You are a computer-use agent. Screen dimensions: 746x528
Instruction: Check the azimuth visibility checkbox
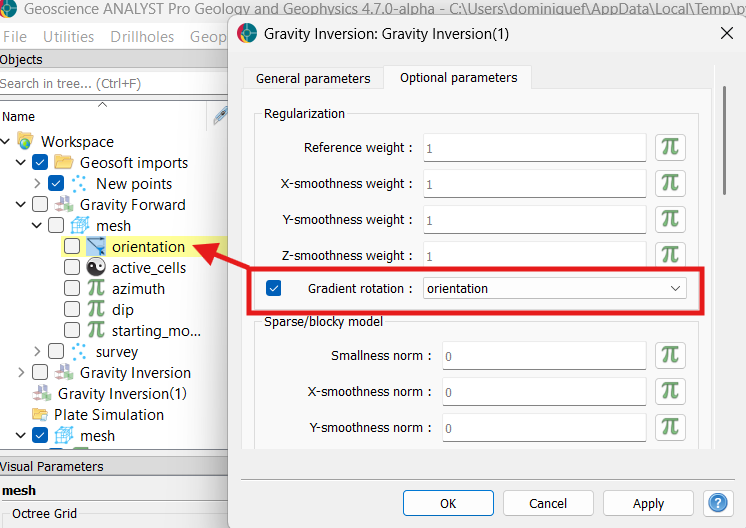click(x=72, y=289)
